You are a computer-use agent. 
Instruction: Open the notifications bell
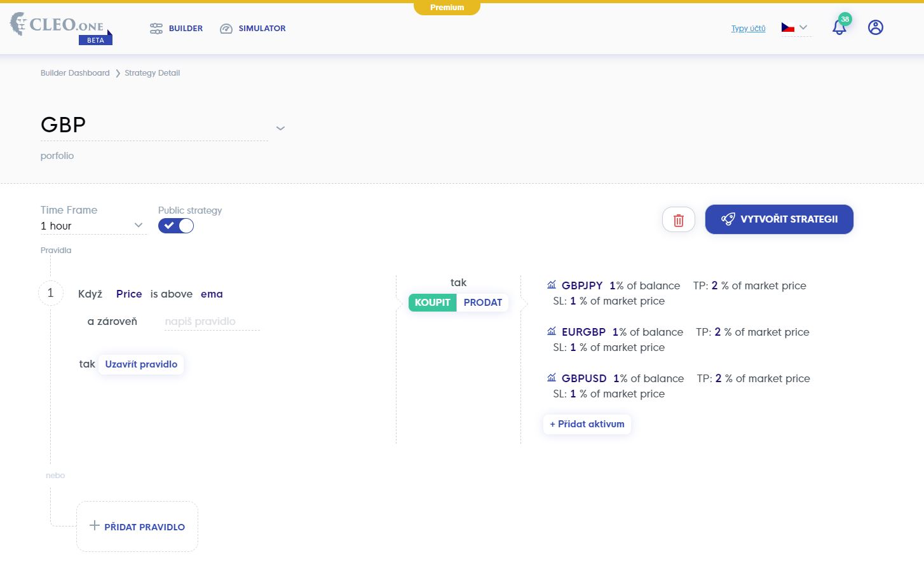point(839,27)
